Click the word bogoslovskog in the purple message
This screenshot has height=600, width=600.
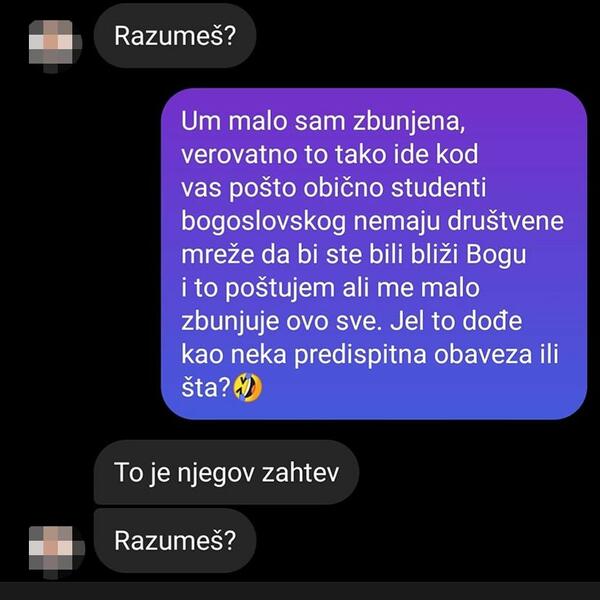tap(264, 222)
